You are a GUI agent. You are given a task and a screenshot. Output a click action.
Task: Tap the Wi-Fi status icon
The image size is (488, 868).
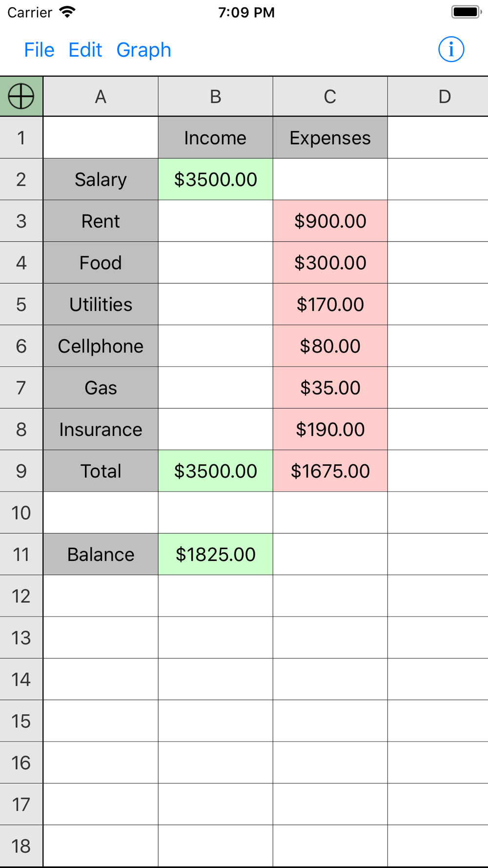(x=67, y=12)
